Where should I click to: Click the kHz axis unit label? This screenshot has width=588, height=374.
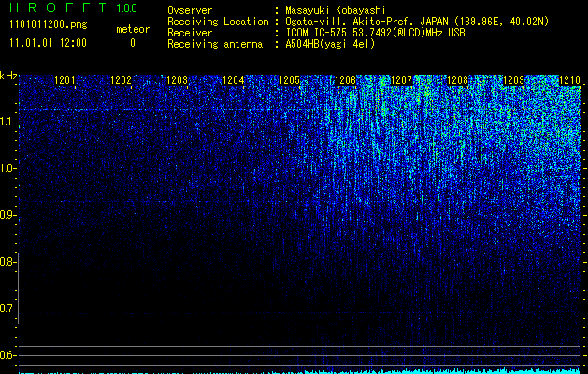tap(8, 76)
